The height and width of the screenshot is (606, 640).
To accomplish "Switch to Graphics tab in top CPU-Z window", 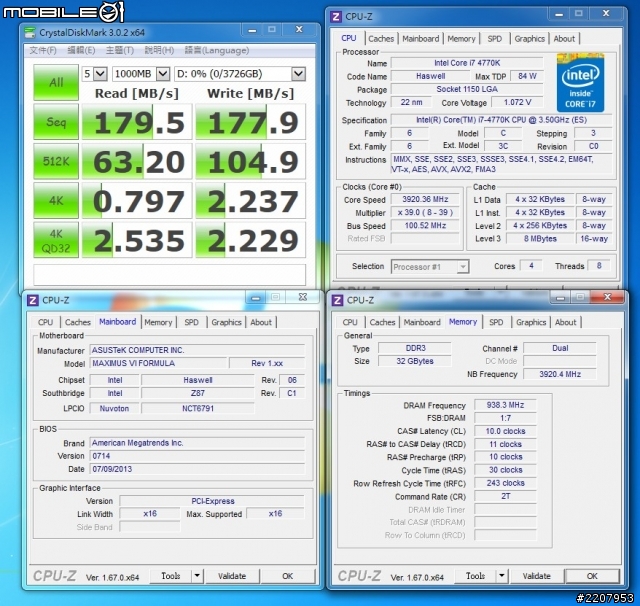I will tap(529, 39).
